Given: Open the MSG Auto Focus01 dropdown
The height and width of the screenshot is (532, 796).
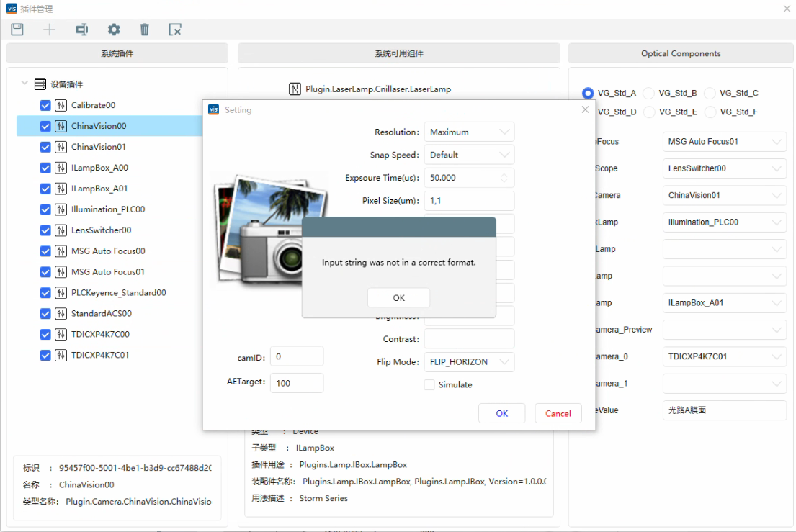Looking at the screenshot, I should tap(725, 142).
